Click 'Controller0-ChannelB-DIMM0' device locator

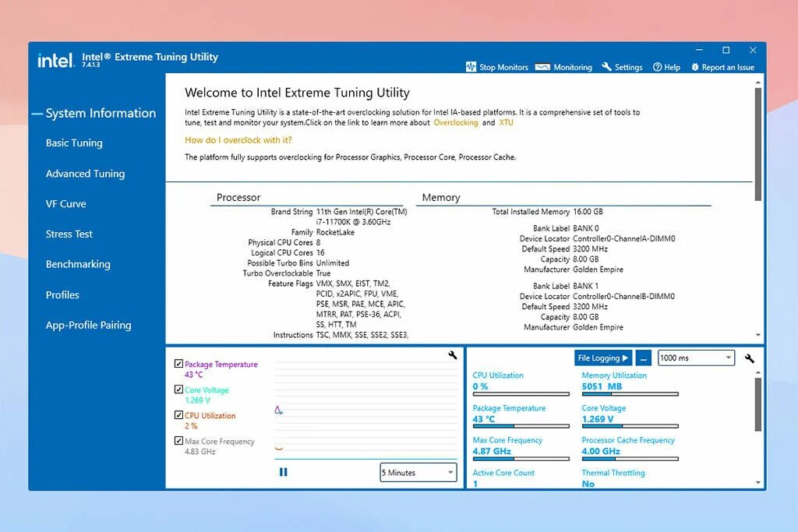pyautogui.click(x=624, y=296)
